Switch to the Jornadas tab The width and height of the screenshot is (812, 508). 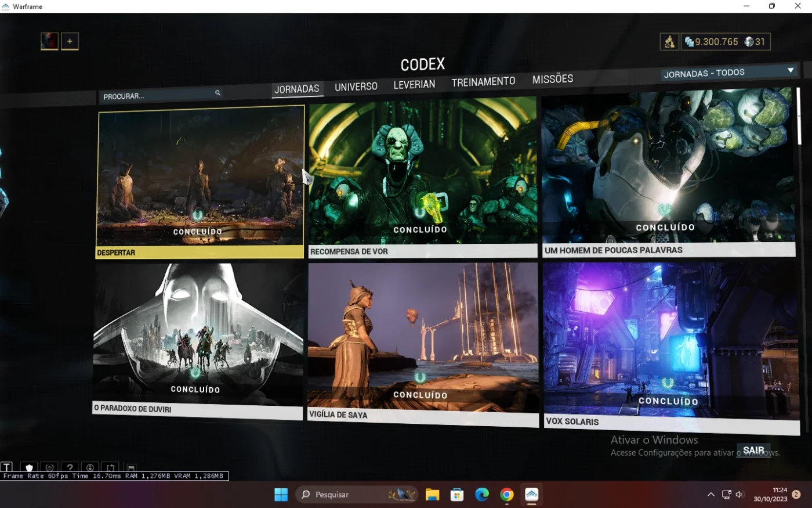297,89
